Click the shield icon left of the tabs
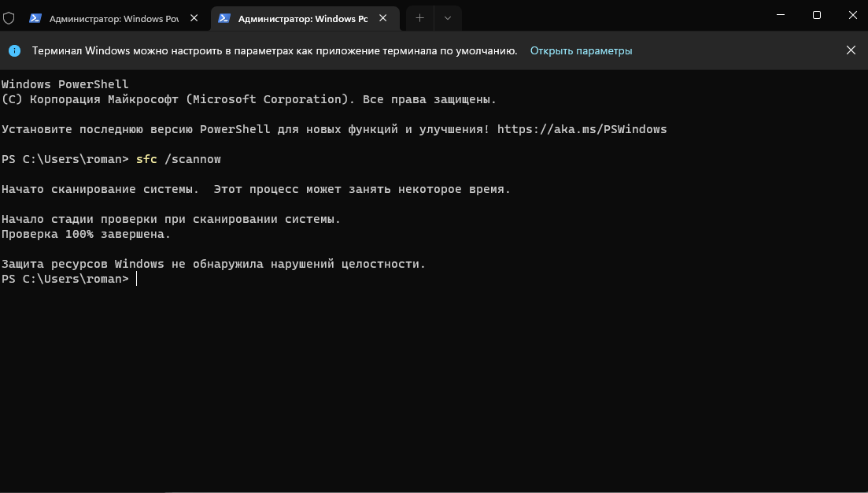Image resolution: width=868 pixels, height=493 pixels. tap(9, 18)
